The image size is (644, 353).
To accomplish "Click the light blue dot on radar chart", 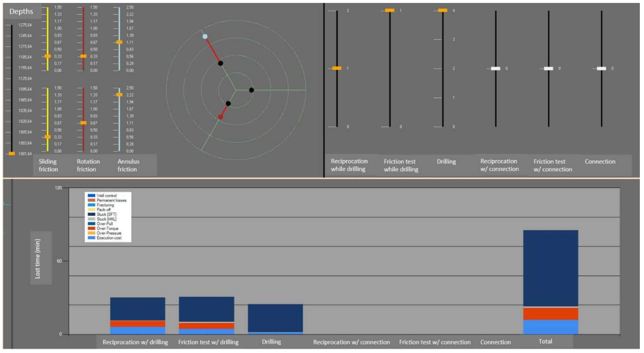I will point(205,37).
